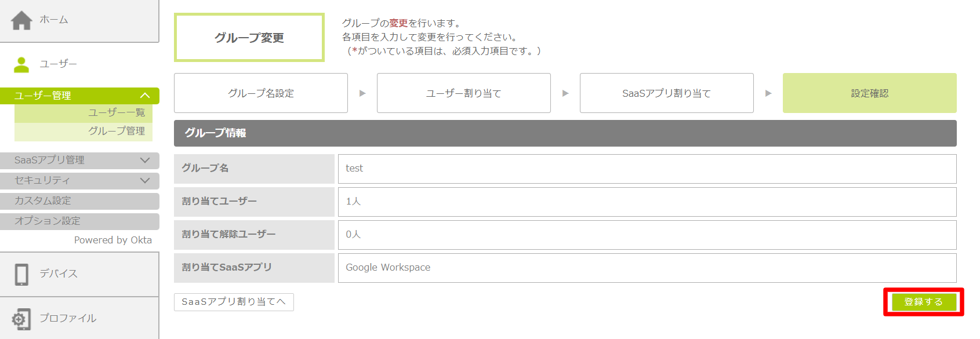Click the 割り当てユーザー field showing 1人

pos(647,202)
